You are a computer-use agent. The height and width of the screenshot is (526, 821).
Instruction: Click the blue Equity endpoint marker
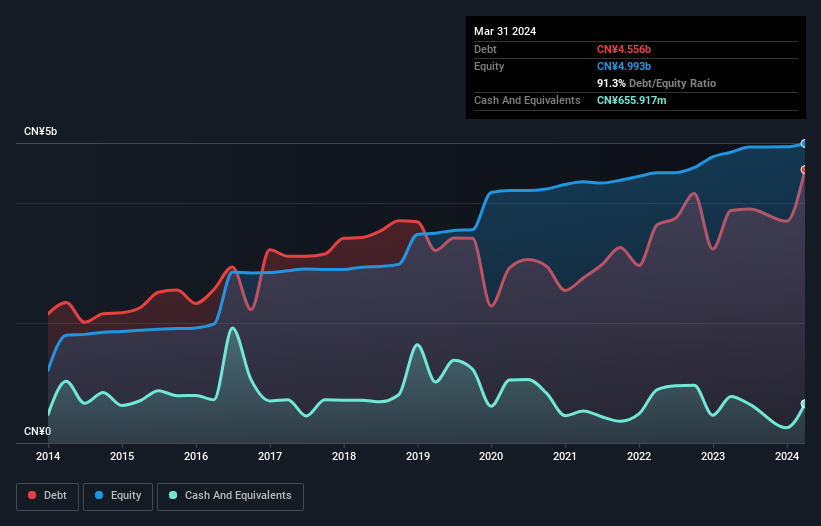(x=804, y=143)
